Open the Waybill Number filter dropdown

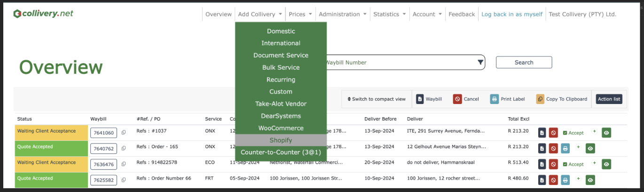pyautogui.click(x=480, y=62)
